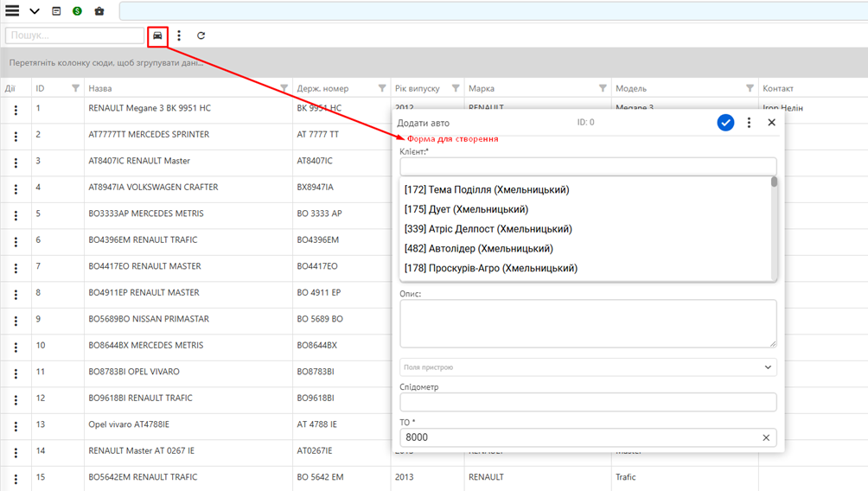The image size is (868, 491).
Task: Open three-dot menu in Додати авто dialog
Action: point(749,123)
